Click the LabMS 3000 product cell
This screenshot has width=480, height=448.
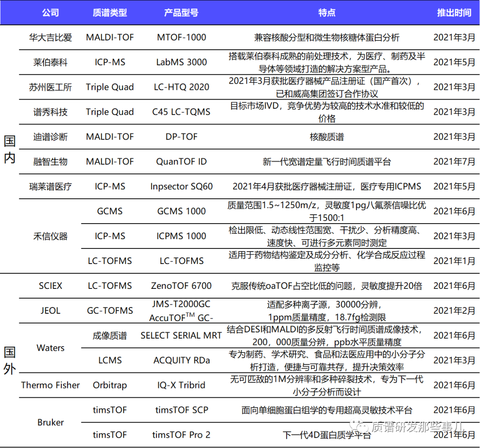[181, 62]
